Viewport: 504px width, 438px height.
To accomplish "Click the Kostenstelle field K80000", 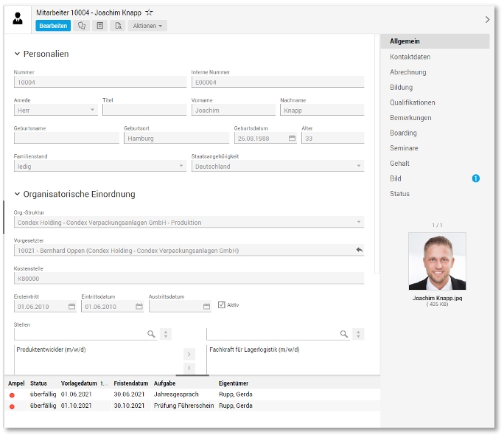I will 189,278.
